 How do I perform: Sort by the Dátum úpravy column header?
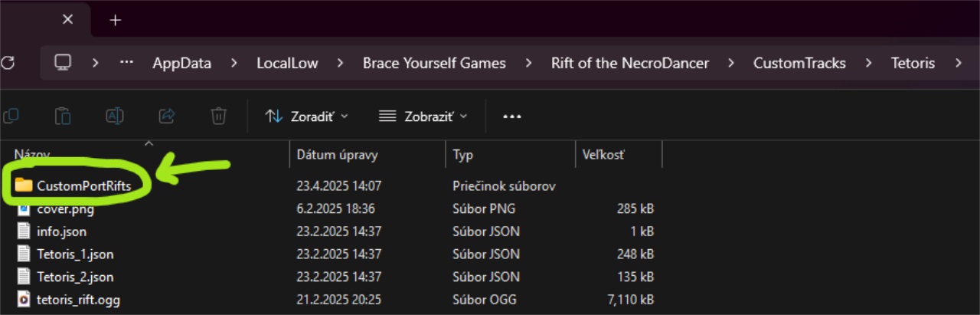coord(337,155)
